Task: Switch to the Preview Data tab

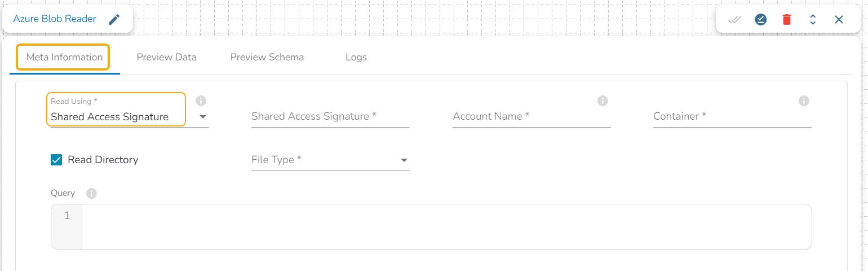Action: [166, 57]
